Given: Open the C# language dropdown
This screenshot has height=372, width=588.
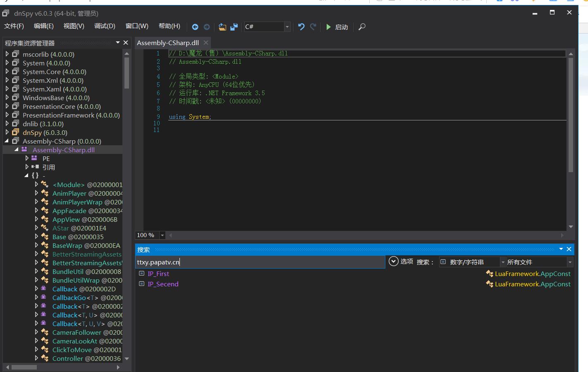Looking at the screenshot, I should pos(287,27).
